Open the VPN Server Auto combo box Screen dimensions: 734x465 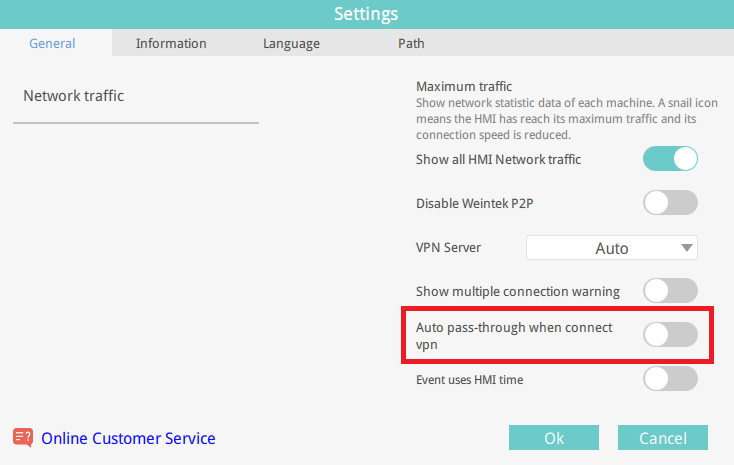click(612, 248)
